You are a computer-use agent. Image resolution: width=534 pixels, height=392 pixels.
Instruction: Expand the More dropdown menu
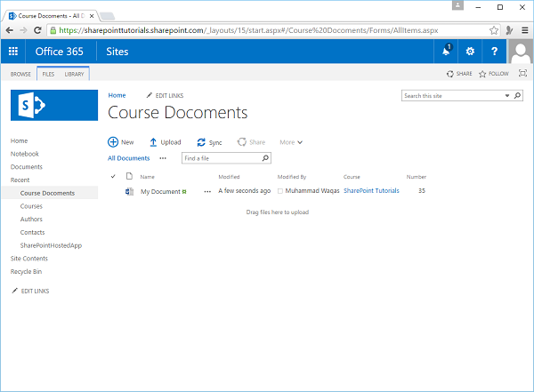click(291, 142)
